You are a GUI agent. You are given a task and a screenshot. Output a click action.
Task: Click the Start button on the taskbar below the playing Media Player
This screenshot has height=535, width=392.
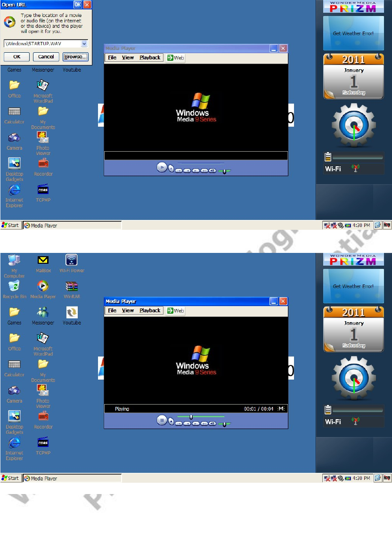(x=10, y=478)
